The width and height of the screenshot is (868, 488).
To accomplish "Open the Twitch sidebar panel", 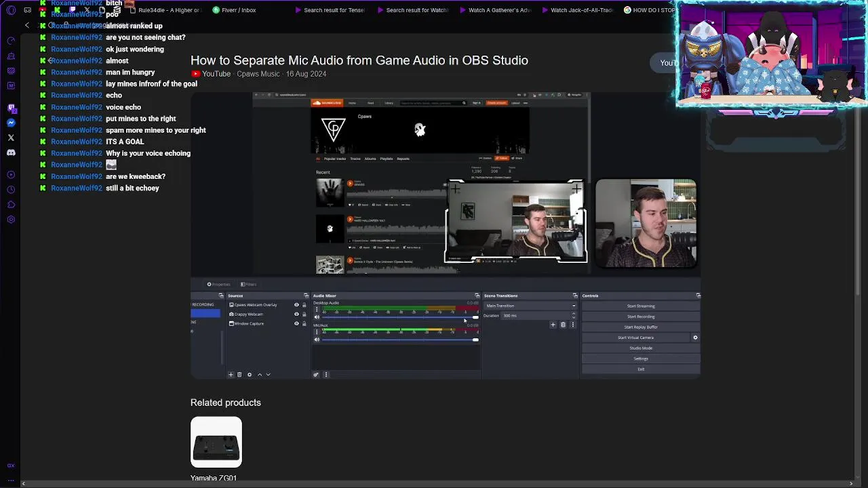I will (x=11, y=108).
